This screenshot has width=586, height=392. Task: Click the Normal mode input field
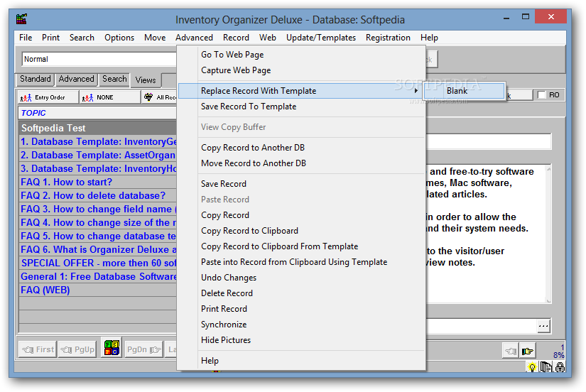99,59
